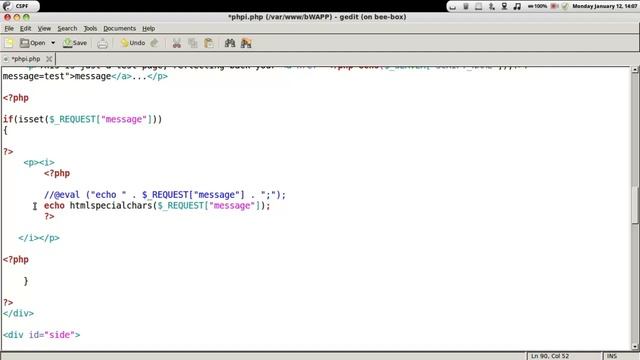Click the //@eval commented code line
Screen dimensions: 640x360
(x=165, y=195)
